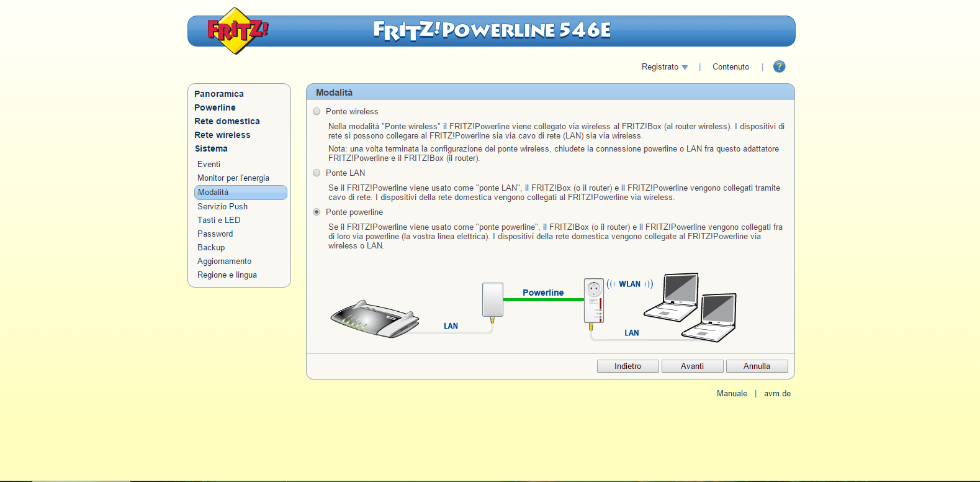Open the Manuale link
The width and height of the screenshot is (980, 482).
732,394
